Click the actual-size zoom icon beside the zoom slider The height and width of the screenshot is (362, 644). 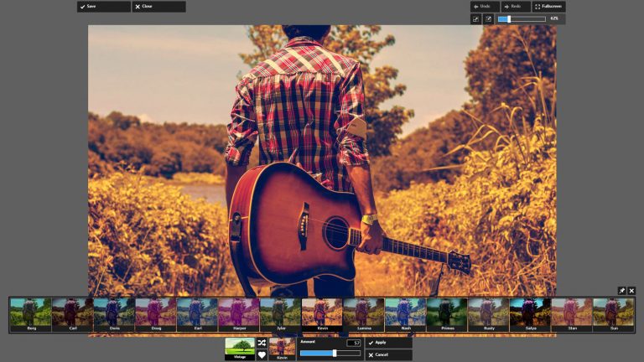[488, 19]
